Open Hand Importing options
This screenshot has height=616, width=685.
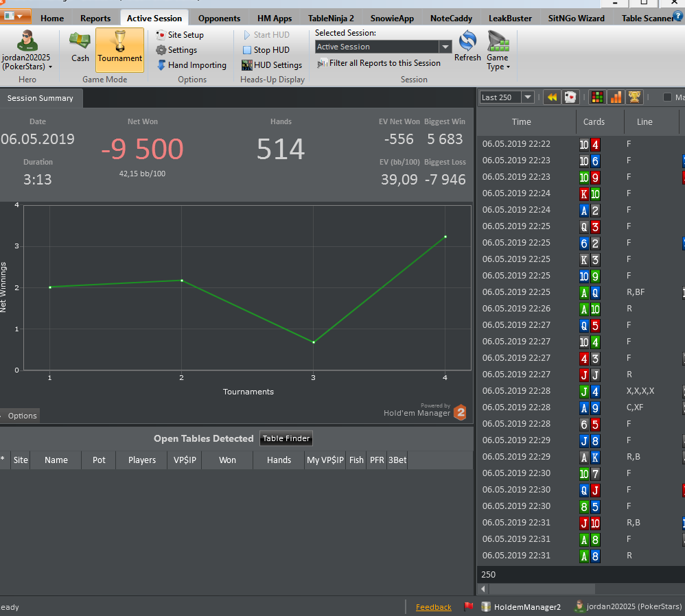[191, 65]
